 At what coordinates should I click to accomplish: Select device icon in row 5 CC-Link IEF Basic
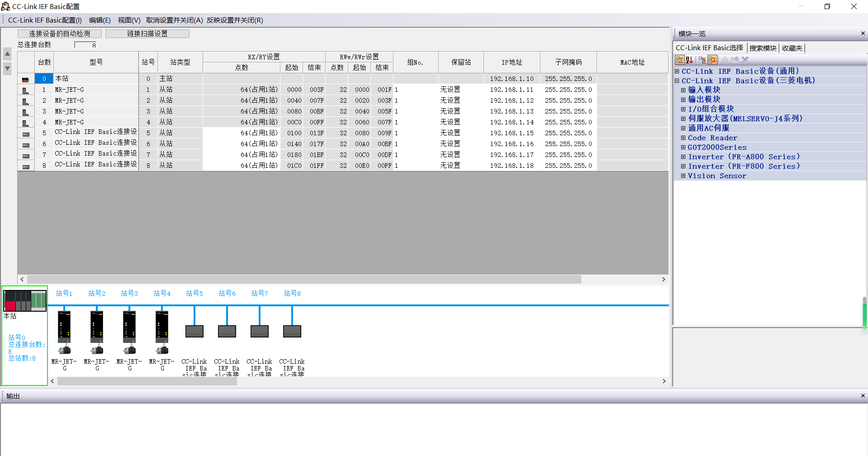[26, 134]
